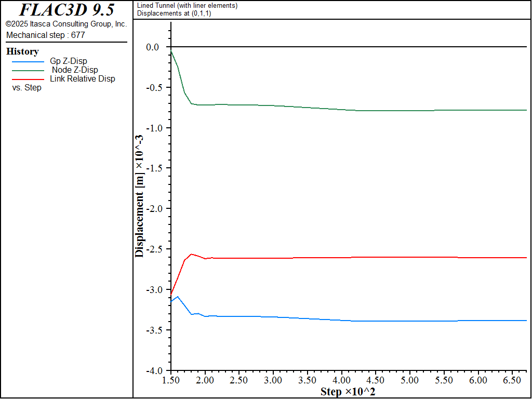Click the 6.50 x-axis tick label
Screen dimensions: 532x399
513,380
